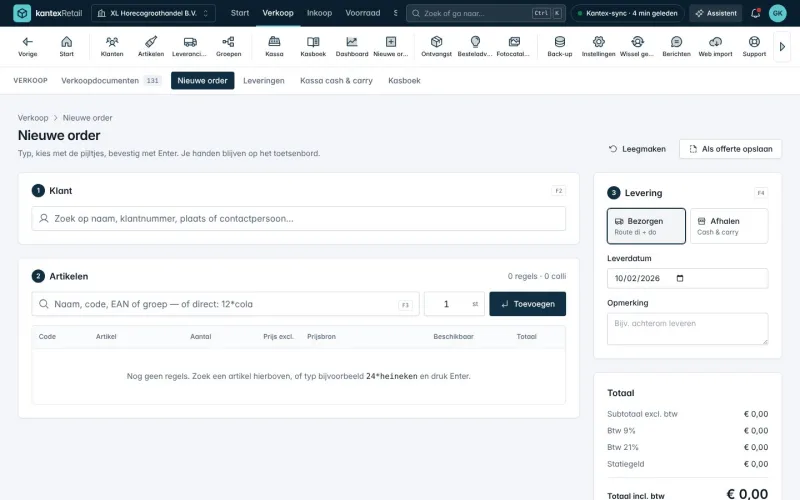800x500 pixels.
Task: Switch to the Nieuwe order tab
Action: [203, 81]
